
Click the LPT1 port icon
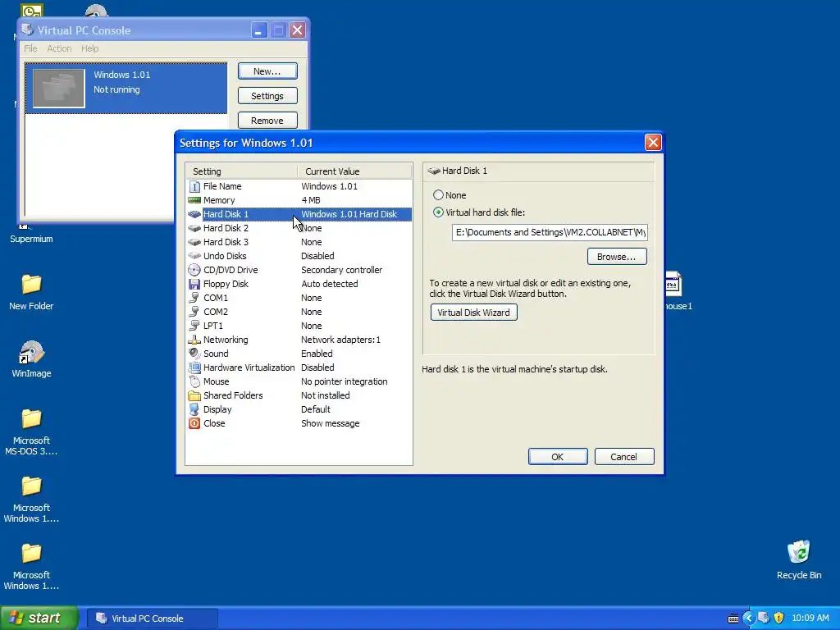click(x=194, y=326)
